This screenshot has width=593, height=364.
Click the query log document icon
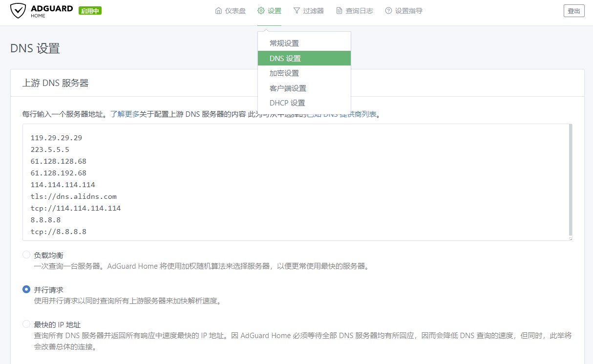[339, 11]
